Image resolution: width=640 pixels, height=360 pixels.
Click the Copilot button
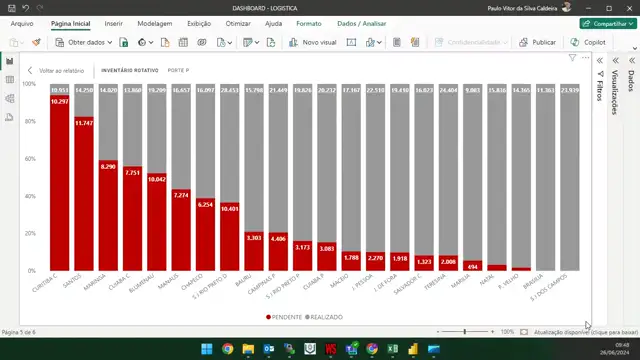[x=588, y=42]
